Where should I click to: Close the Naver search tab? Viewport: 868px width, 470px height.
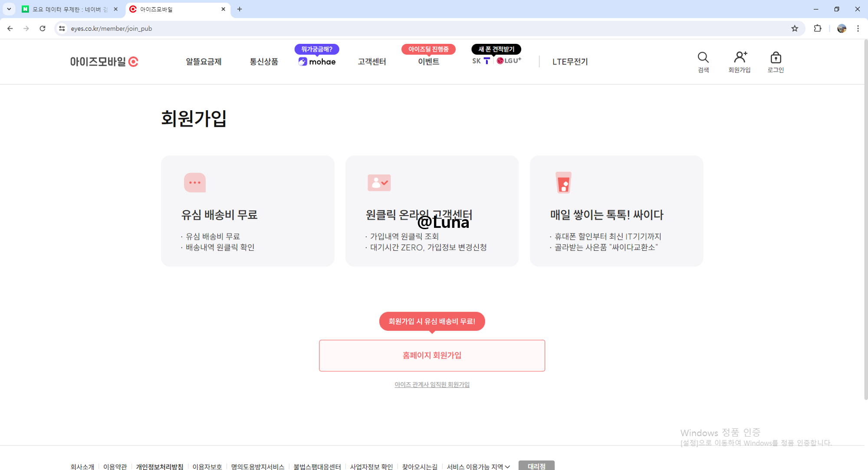[115, 9]
